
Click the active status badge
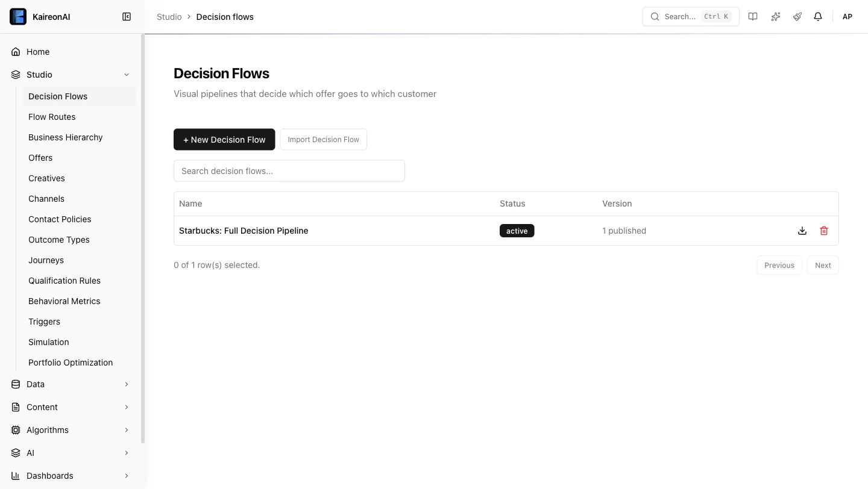coord(517,231)
